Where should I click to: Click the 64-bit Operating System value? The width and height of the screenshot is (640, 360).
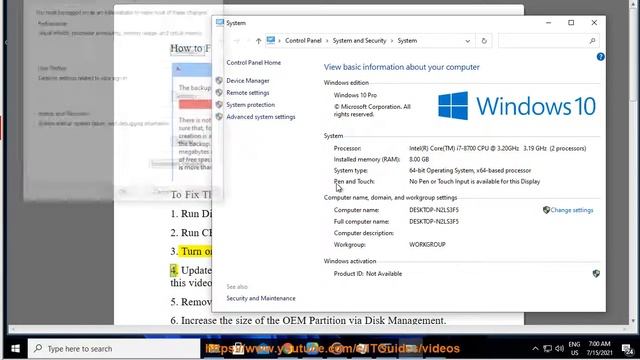[x=470, y=171]
